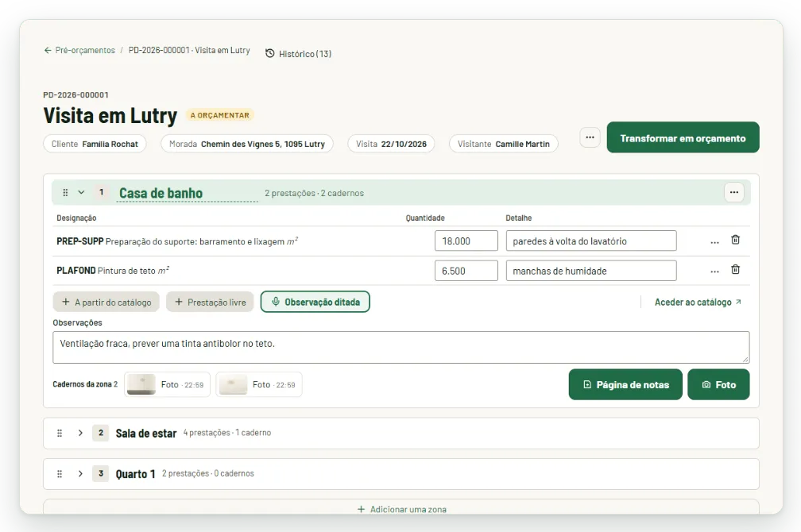Open Casa de banho zone options menu
This screenshot has height=532, width=801.
(x=734, y=192)
